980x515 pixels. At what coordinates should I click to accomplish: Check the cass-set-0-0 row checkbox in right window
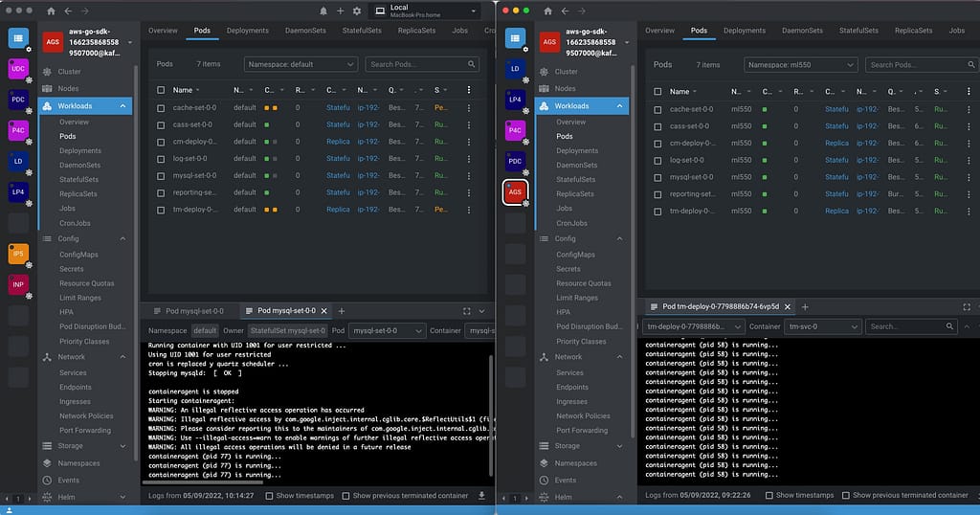click(658, 125)
